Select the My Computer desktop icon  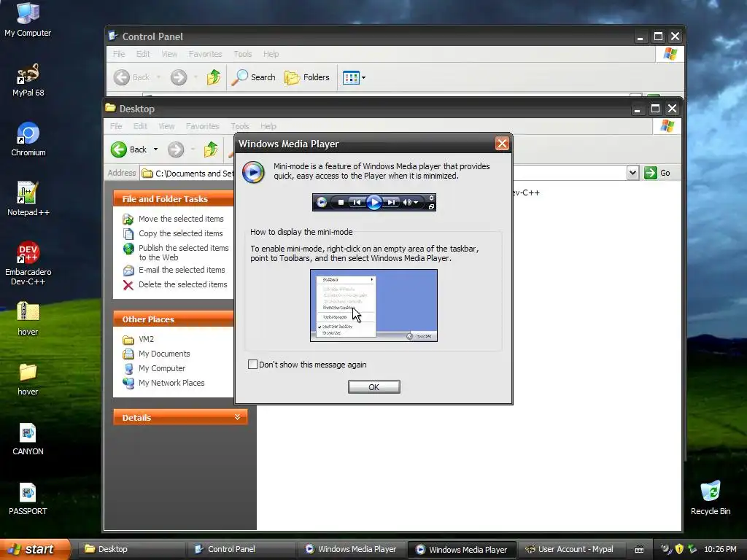28,20
